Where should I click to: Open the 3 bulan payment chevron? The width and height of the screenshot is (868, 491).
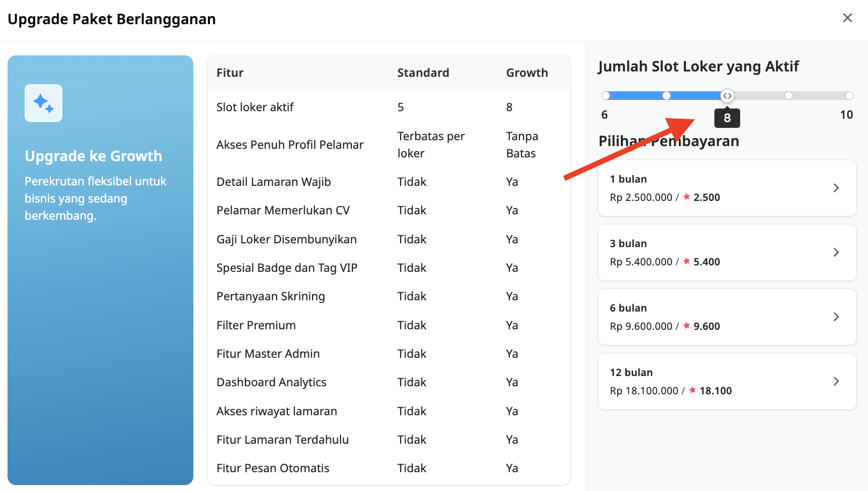836,252
